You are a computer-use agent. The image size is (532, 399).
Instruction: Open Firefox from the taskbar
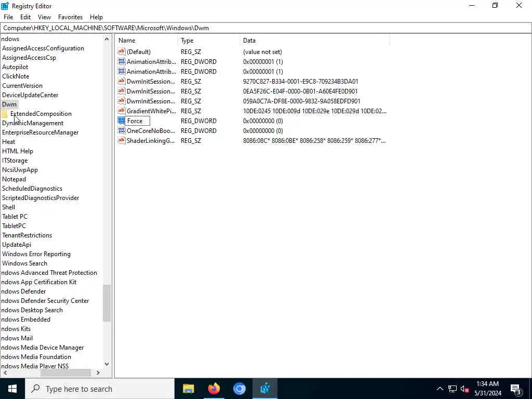click(x=214, y=389)
